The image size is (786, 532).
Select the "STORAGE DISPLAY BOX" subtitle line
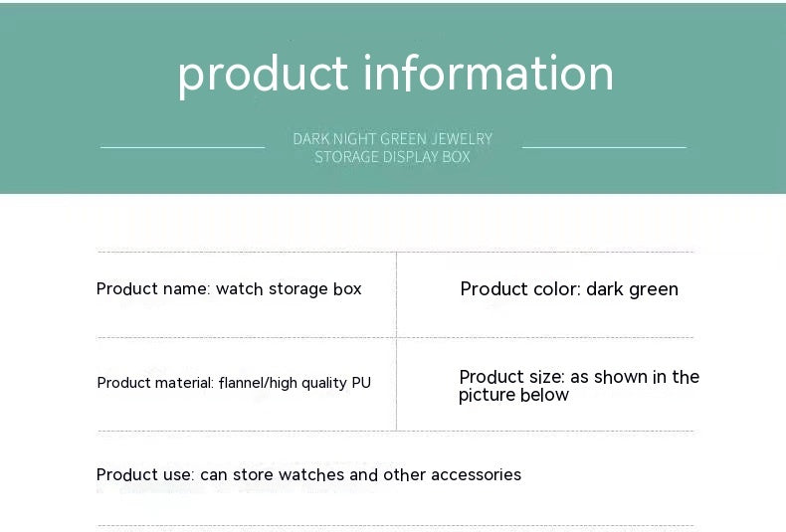(392, 157)
